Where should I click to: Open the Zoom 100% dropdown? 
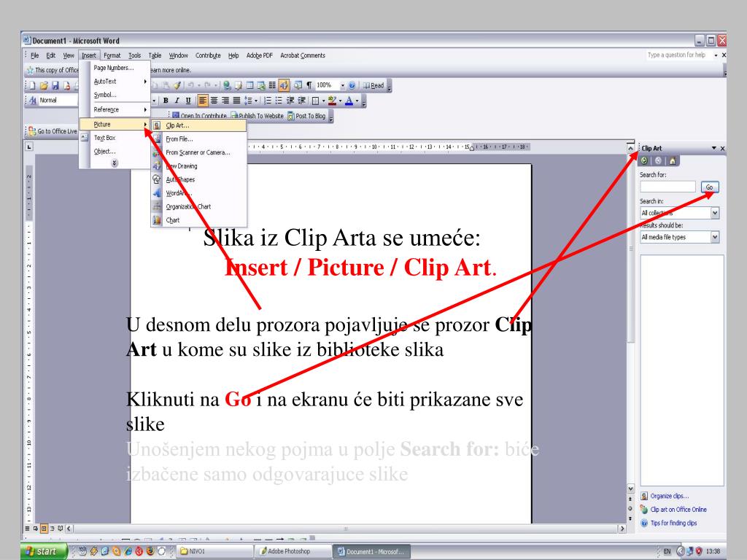[x=343, y=86]
